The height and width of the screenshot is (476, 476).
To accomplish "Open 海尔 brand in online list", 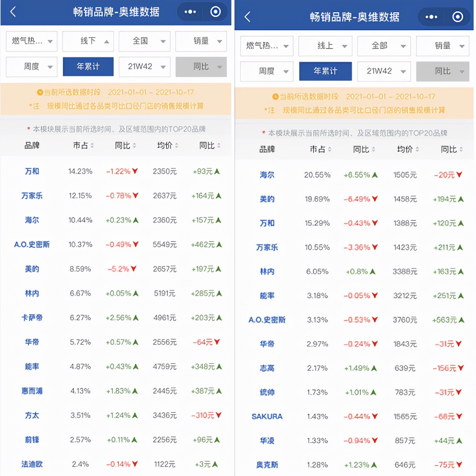I will point(267,175).
